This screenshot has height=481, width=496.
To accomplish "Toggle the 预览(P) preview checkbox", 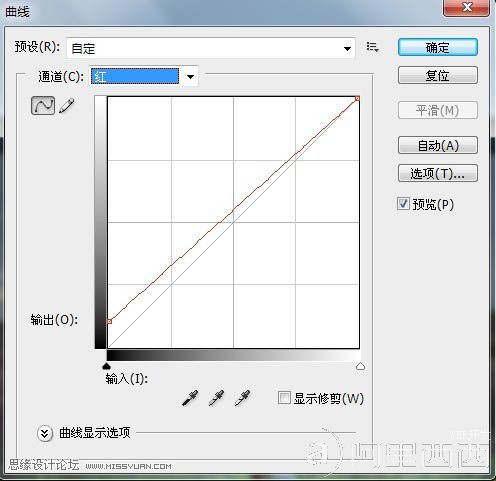I will coord(403,203).
